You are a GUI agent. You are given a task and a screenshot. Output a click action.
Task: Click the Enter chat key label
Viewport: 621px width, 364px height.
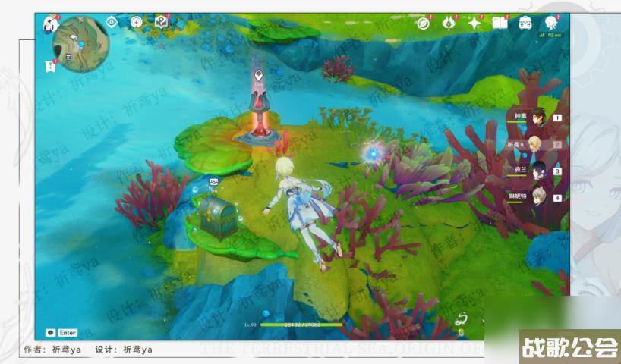tap(68, 333)
